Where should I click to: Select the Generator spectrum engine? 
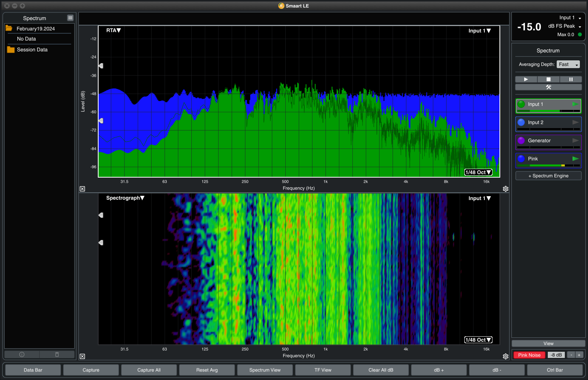click(x=548, y=142)
